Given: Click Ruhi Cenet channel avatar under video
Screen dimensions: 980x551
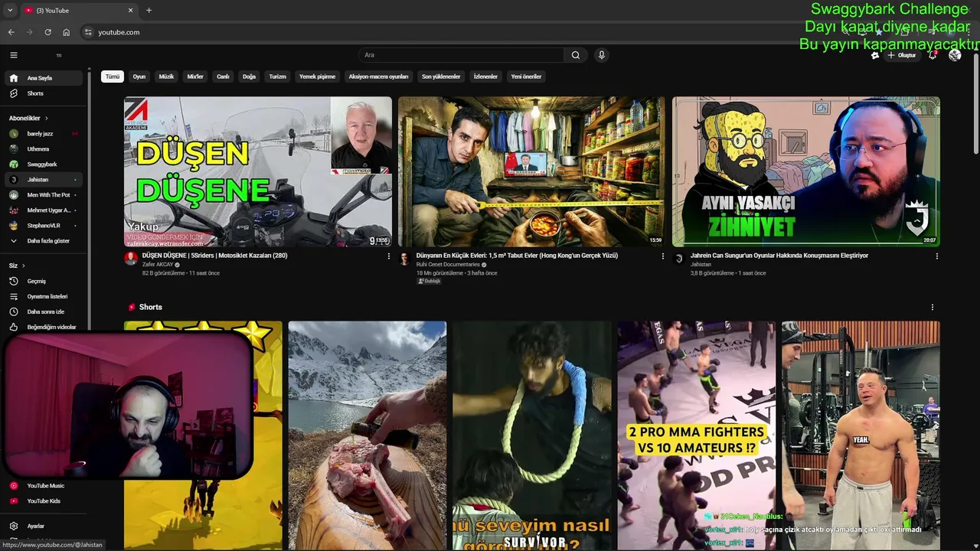Looking at the screenshot, I should click(x=405, y=259).
